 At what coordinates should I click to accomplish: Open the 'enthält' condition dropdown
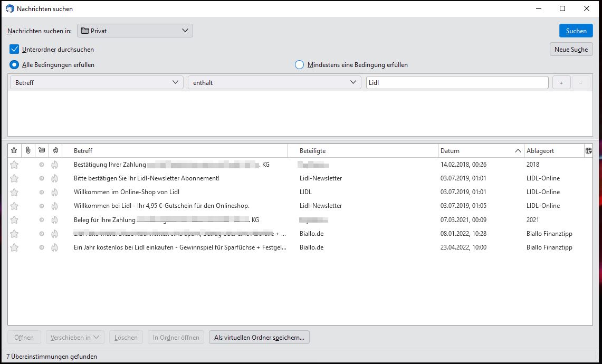coord(274,83)
